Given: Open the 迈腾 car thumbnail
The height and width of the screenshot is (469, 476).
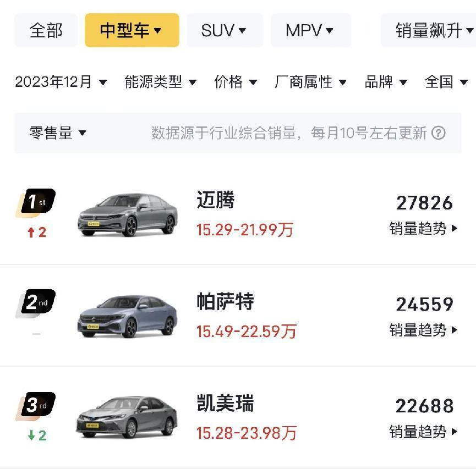Looking at the screenshot, I should pyautogui.click(x=128, y=215).
